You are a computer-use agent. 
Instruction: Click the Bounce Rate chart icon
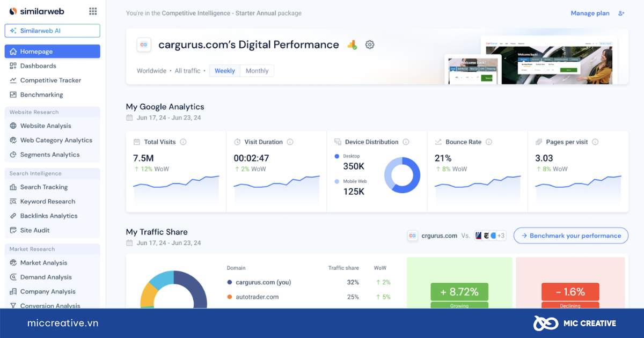click(x=438, y=142)
